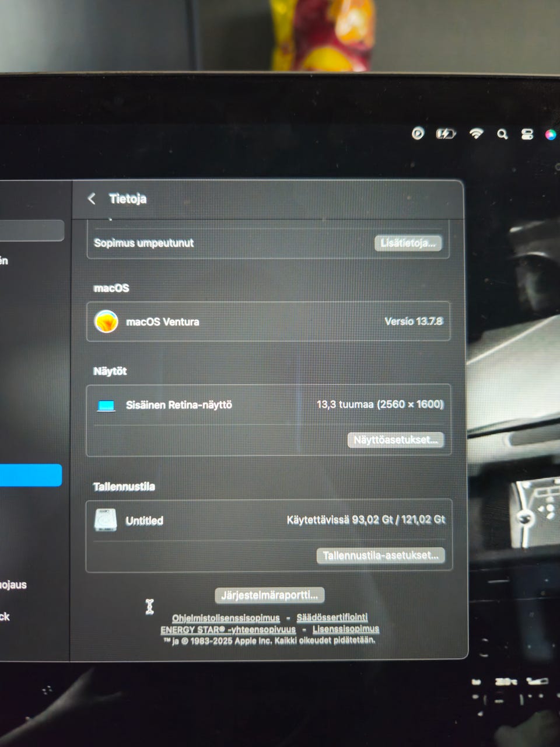
Task: Click the Sisäinen Retina-näyttö display icon
Action: coord(106,406)
